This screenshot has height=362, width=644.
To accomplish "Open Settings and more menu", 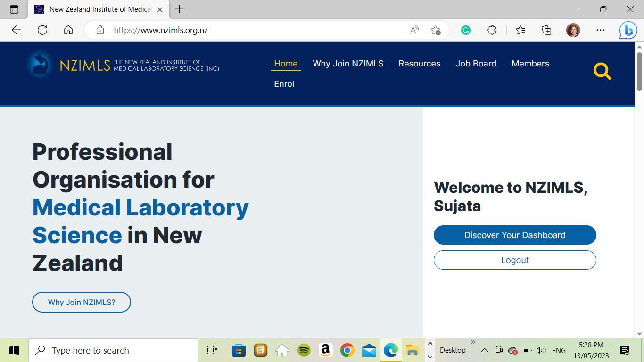I will click(x=600, y=30).
